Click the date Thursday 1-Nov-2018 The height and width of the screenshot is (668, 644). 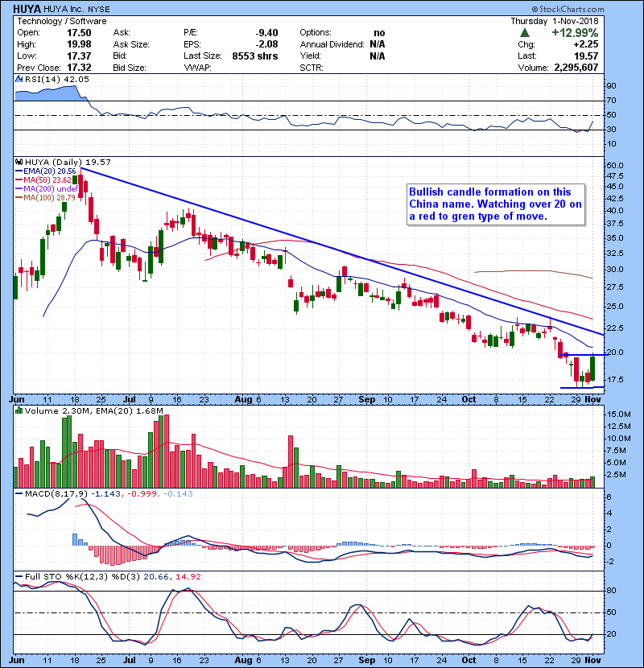555,21
